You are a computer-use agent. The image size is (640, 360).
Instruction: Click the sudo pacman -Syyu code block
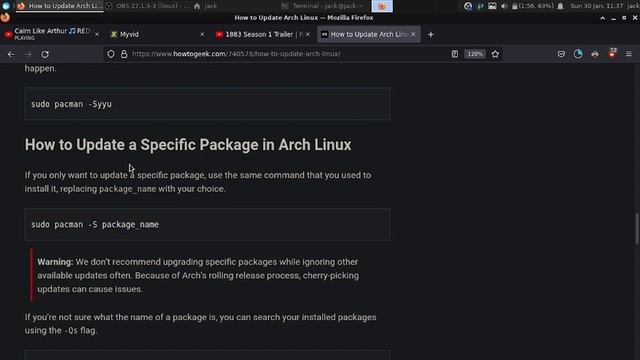click(x=207, y=104)
